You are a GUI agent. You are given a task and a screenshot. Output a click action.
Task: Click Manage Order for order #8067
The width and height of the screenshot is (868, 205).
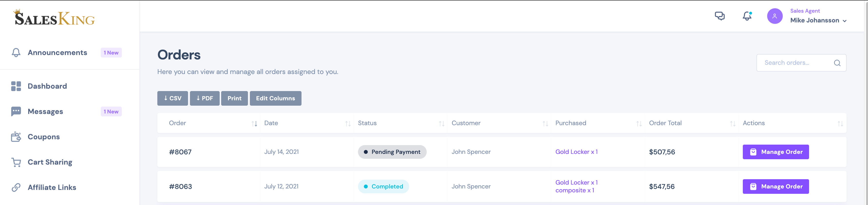[776, 152]
